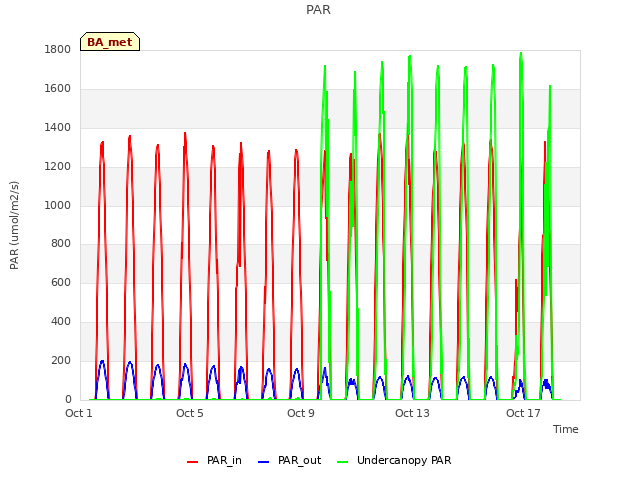Click the 800 y-axis tick label

click(x=61, y=244)
